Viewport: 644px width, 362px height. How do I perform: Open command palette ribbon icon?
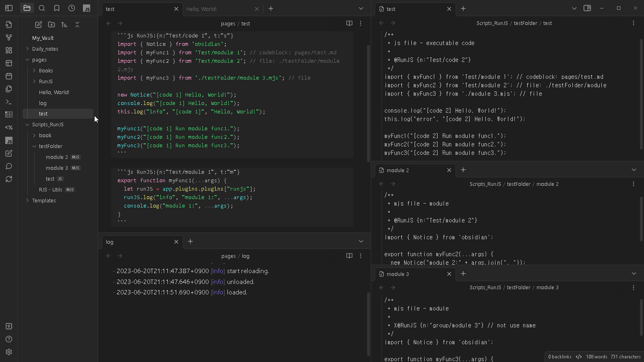click(x=9, y=102)
